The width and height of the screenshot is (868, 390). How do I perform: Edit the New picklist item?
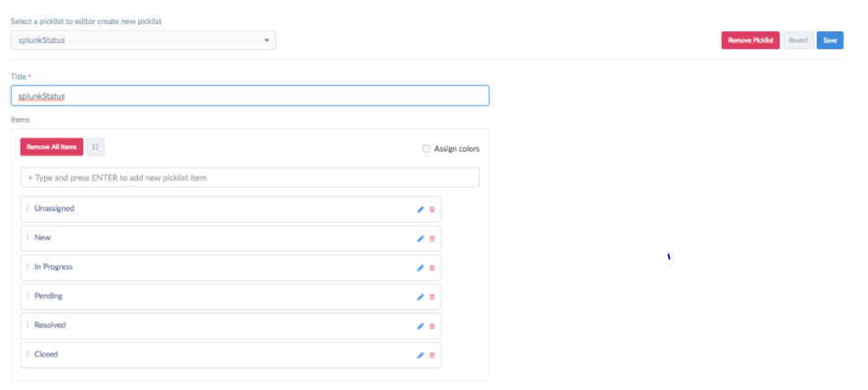[x=421, y=239]
